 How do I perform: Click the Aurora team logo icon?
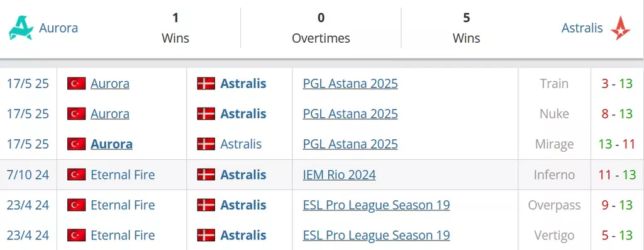click(x=21, y=28)
